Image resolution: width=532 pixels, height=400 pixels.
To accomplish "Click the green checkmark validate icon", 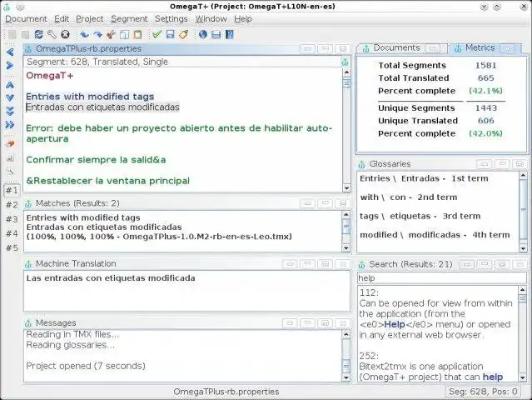I will pos(157,34).
